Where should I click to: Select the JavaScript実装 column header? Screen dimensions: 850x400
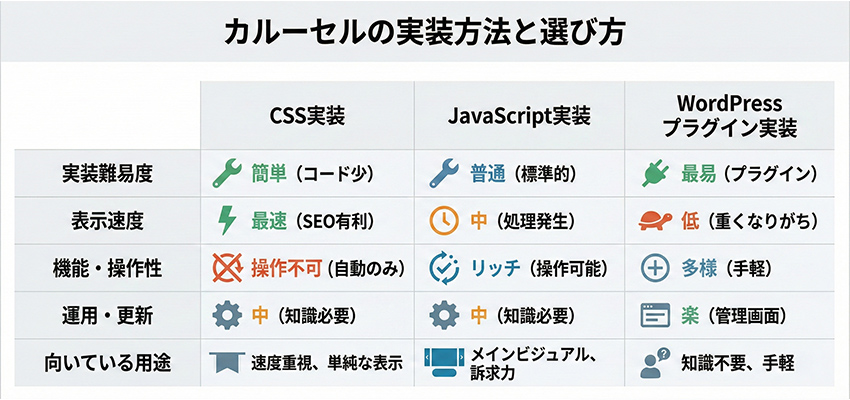519,116
